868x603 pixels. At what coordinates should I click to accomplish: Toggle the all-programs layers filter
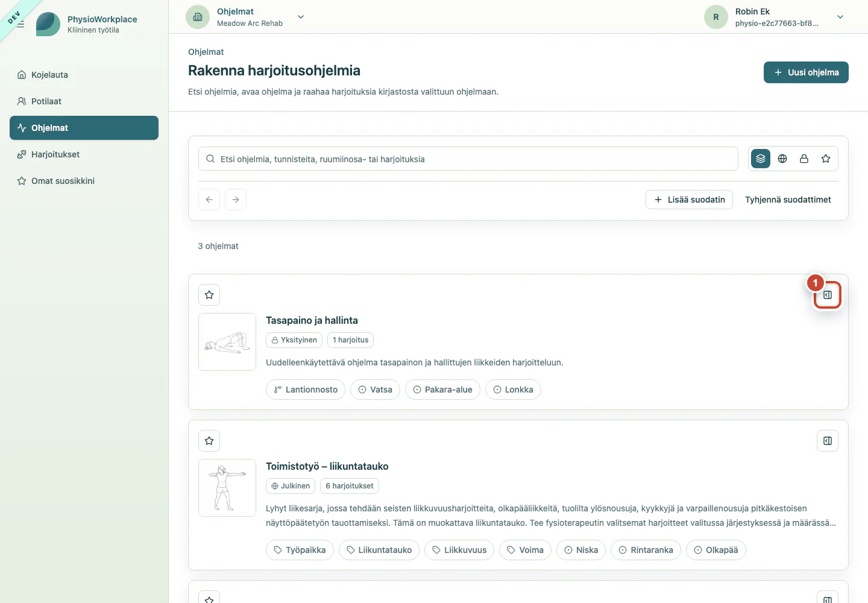click(761, 159)
